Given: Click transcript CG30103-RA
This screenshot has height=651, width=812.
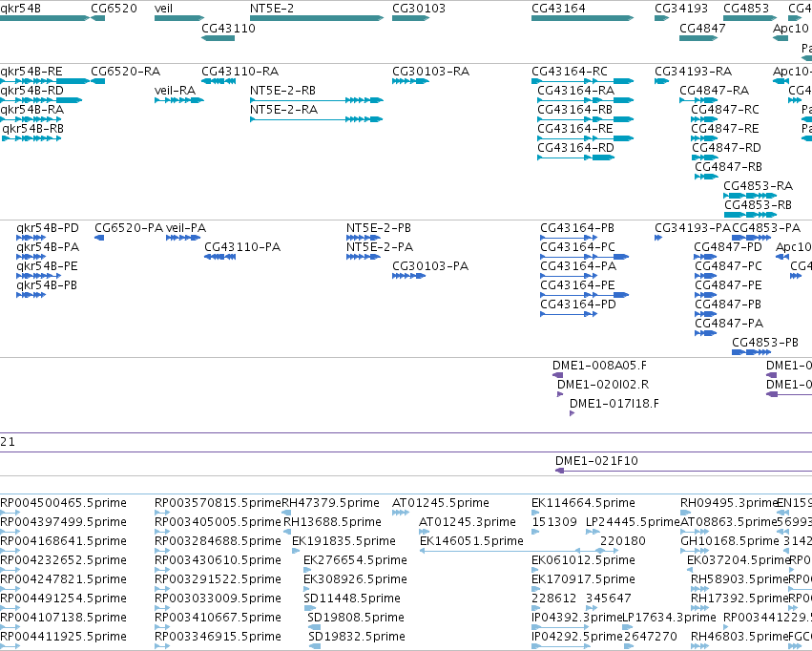Looking at the screenshot, I should 410,81.
